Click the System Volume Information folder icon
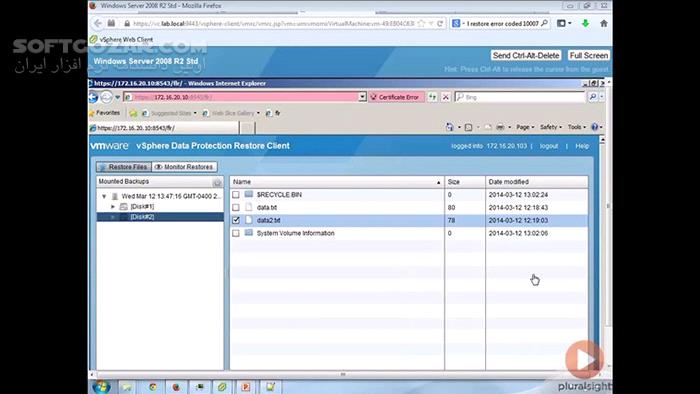700x394 pixels. pos(249,233)
